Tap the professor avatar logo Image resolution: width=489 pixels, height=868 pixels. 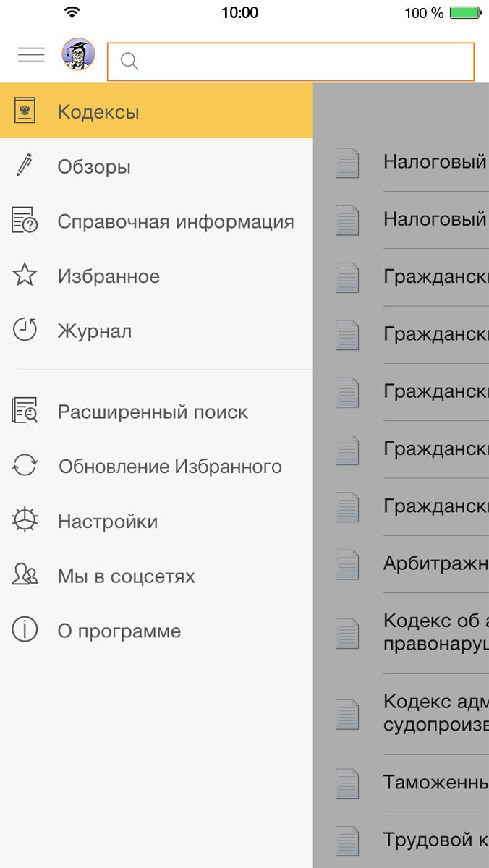tap(78, 54)
